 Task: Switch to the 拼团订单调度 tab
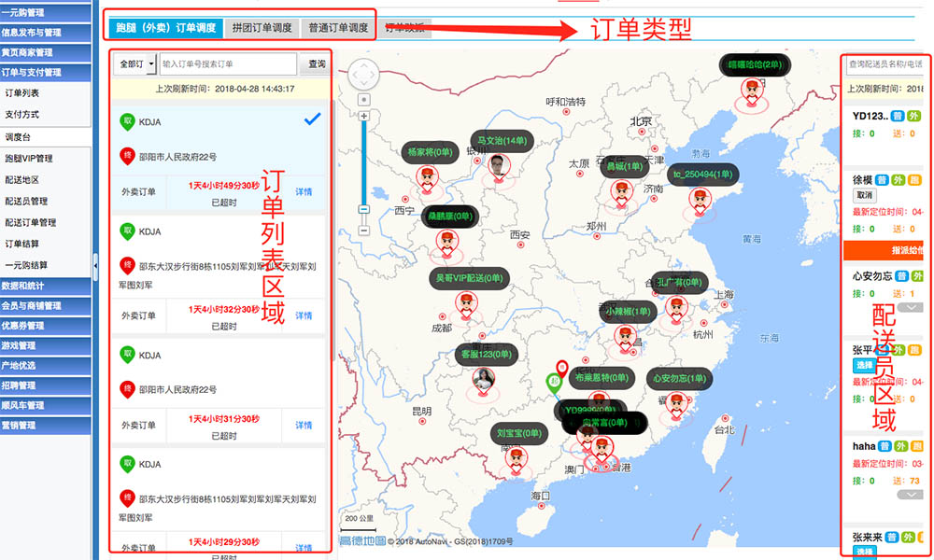click(262, 28)
